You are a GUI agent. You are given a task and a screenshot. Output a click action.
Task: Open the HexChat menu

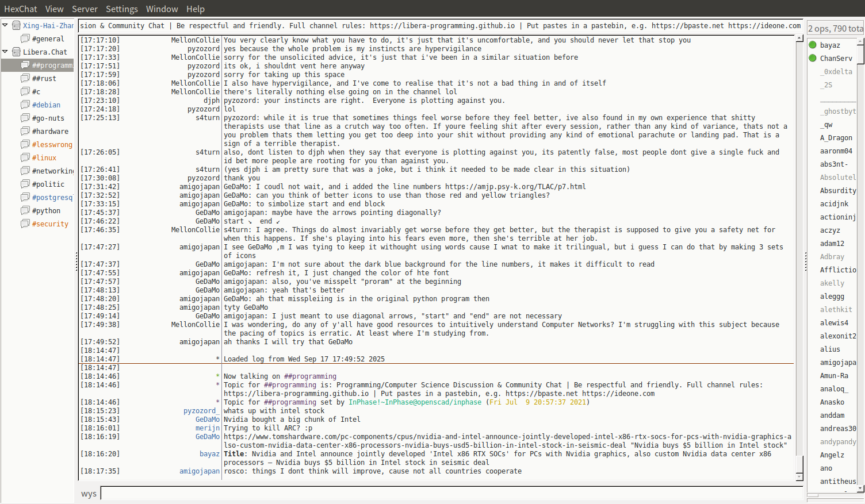(x=20, y=9)
